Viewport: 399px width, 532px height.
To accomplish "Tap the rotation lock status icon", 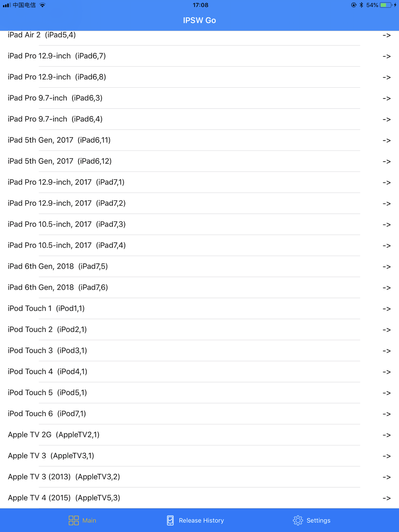I will pyautogui.click(x=354, y=5).
